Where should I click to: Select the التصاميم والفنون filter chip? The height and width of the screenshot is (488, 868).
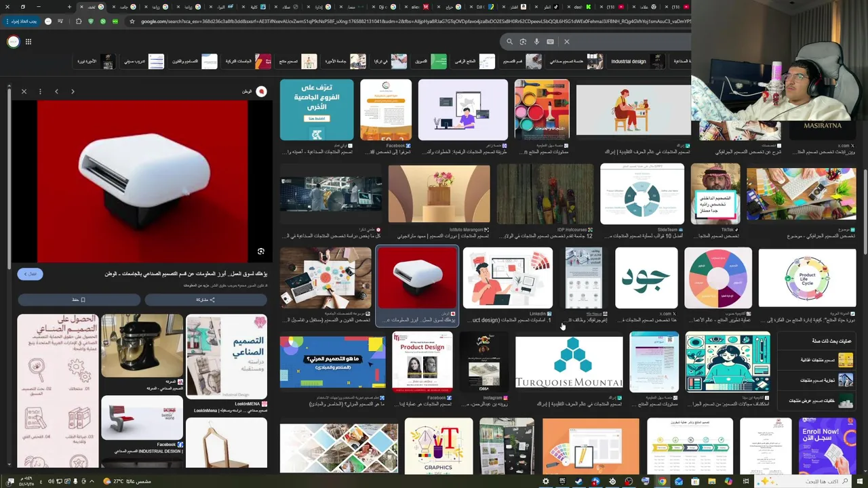pos(194,61)
